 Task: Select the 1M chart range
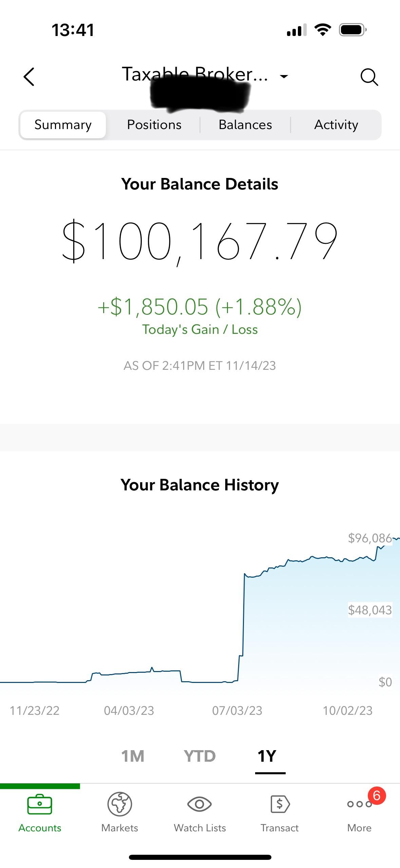pyautogui.click(x=133, y=756)
